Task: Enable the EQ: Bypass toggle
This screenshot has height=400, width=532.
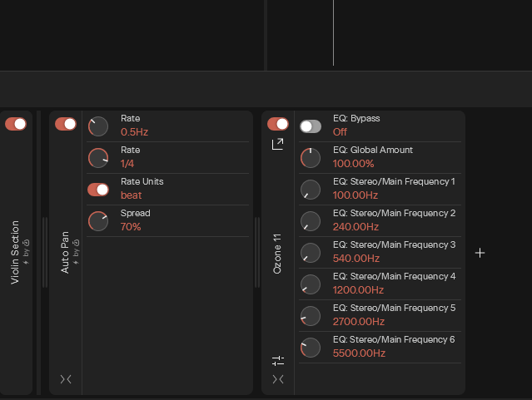Action: pos(311,126)
